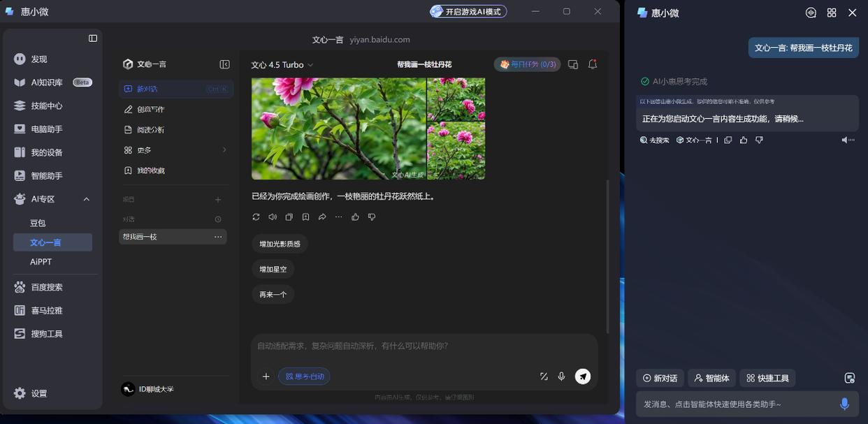
Task: Copy the 惠小微 side panel response
Action: point(728,140)
